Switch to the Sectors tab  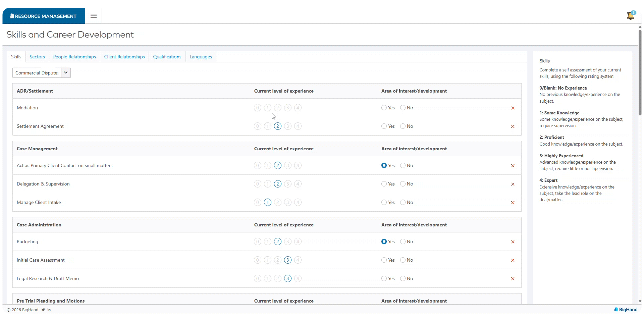[x=37, y=57]
